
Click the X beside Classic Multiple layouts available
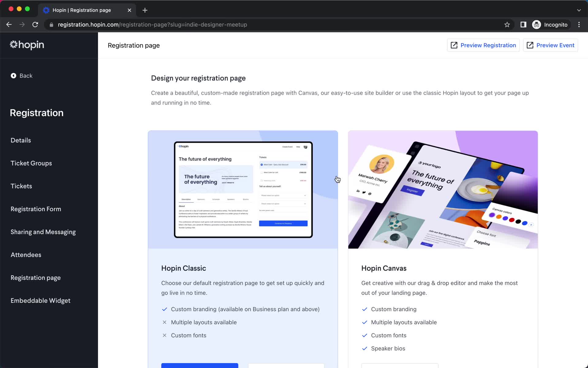[x=164, y=322]
